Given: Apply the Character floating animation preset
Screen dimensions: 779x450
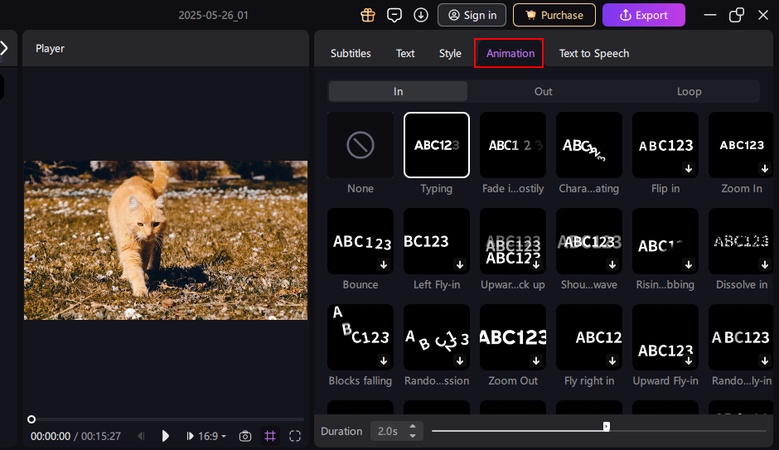Looking at the screenshot, I should tap(589, 145).
